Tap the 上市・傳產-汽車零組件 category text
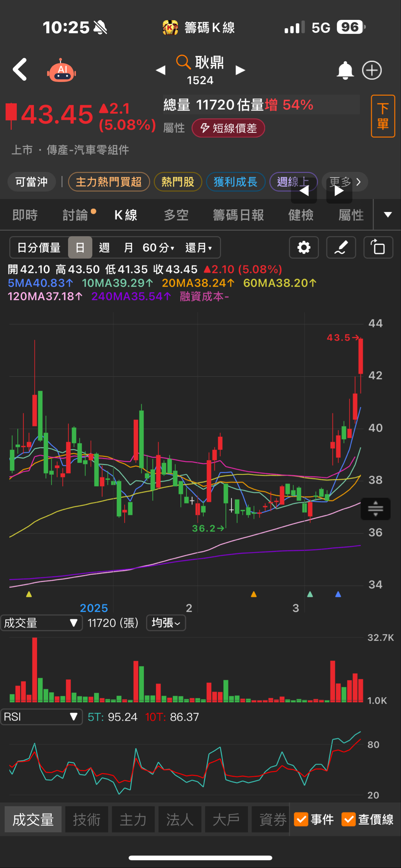The height and width of the screenshot is (868, 401). tap(70, 150)
